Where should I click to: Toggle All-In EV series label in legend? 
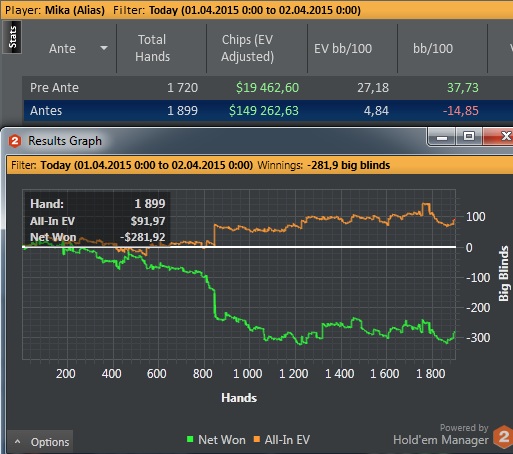coord(287,440)
